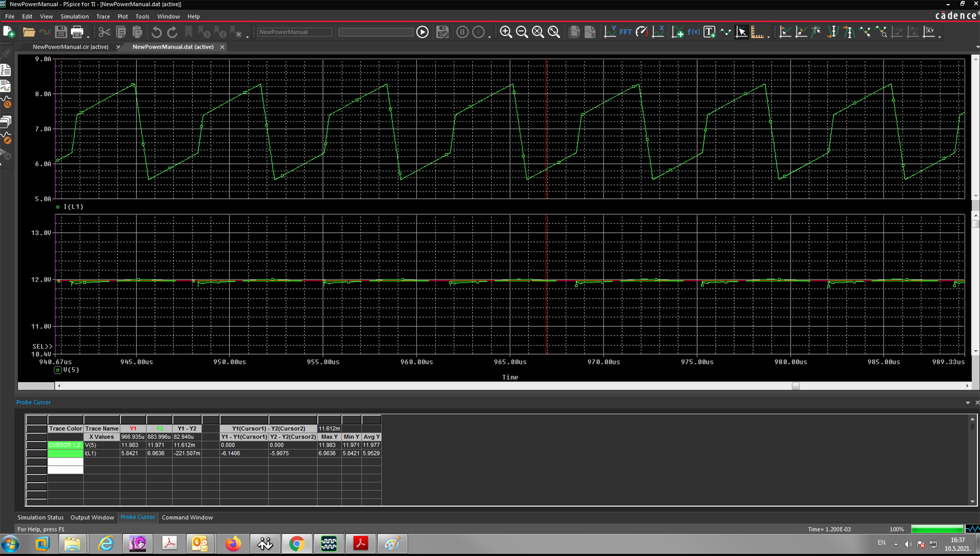Run the PSpice simulation
The image size is (980, 556).
click(422, 32)
